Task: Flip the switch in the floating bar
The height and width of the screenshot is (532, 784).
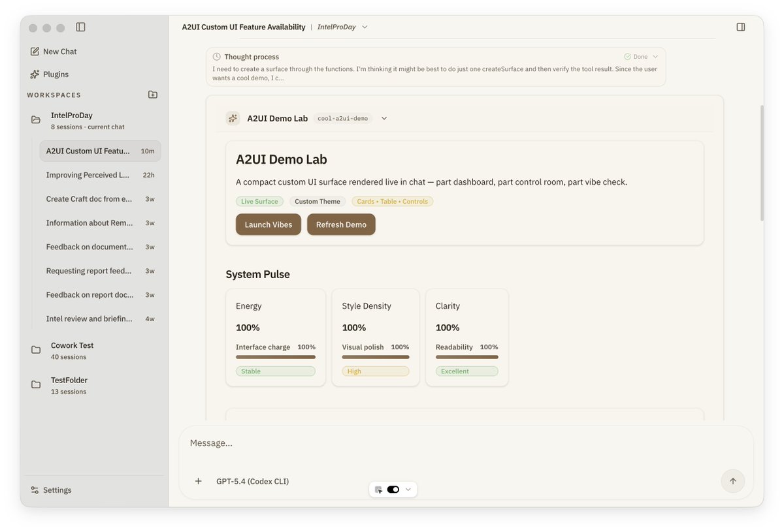Action: click(x=393, y=490)
